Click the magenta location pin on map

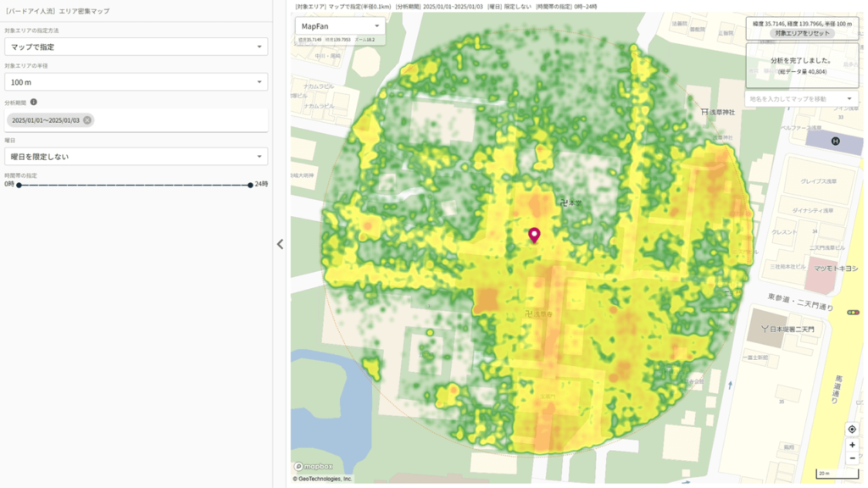tap(534, 235)
